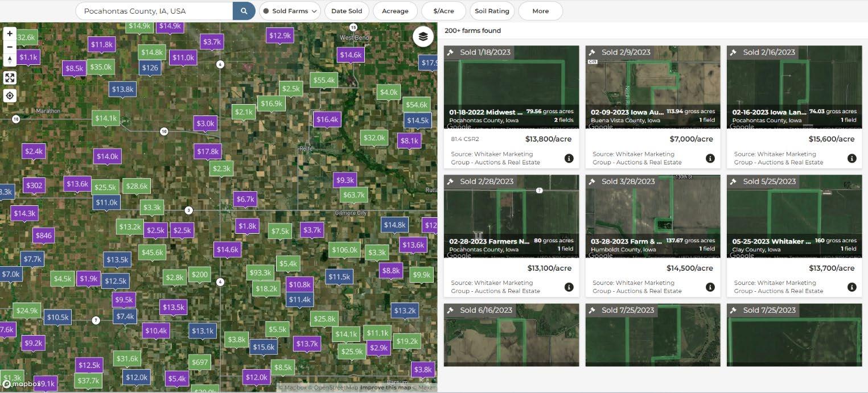Find my location with the target icon

click(10, 96)
